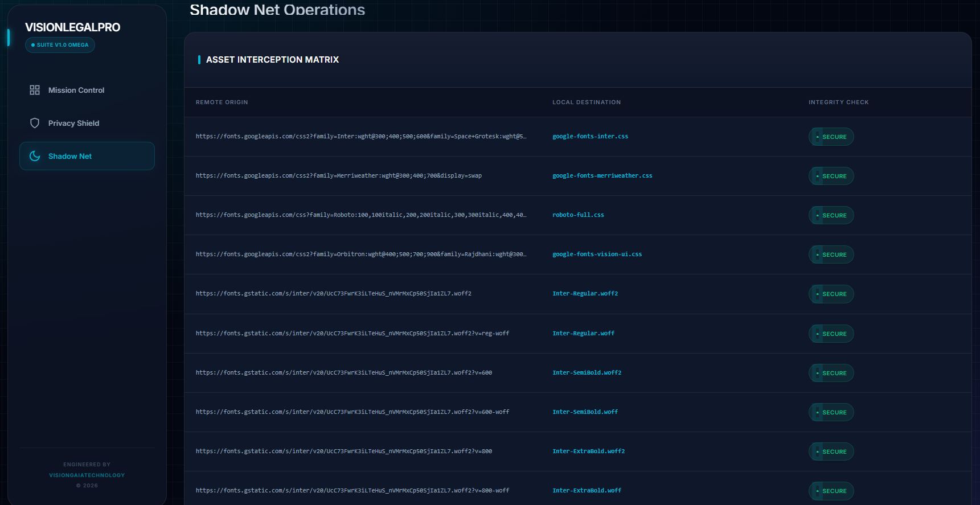The image size is (980, 505).
Task: Click gstatic URL ending v=800-woff
Action: (x=352, y=491)
